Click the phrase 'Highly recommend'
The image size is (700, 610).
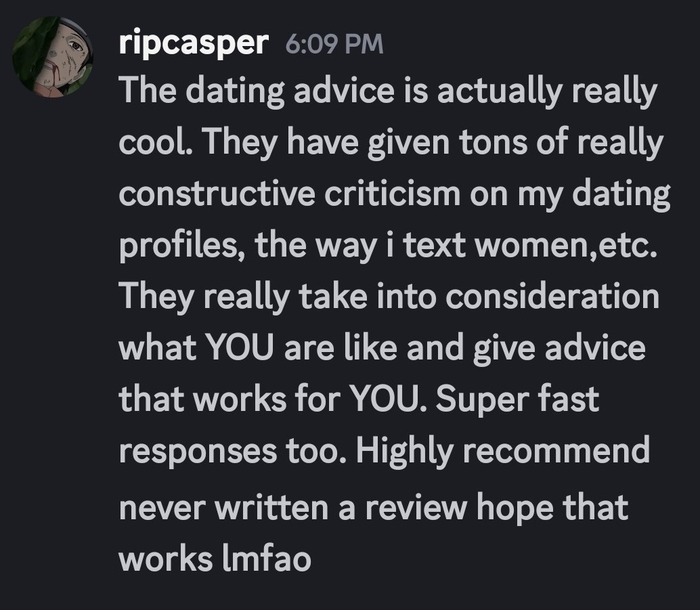503,452
